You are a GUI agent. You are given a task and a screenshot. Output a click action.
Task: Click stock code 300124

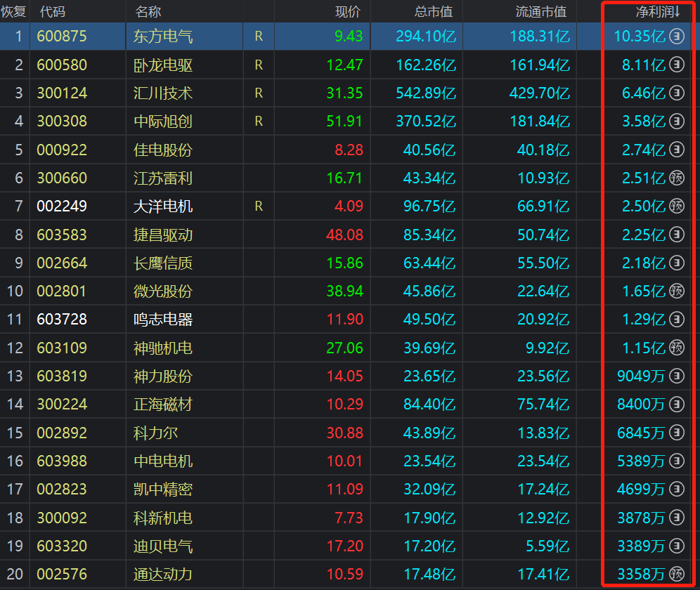(x=62, y=93)
